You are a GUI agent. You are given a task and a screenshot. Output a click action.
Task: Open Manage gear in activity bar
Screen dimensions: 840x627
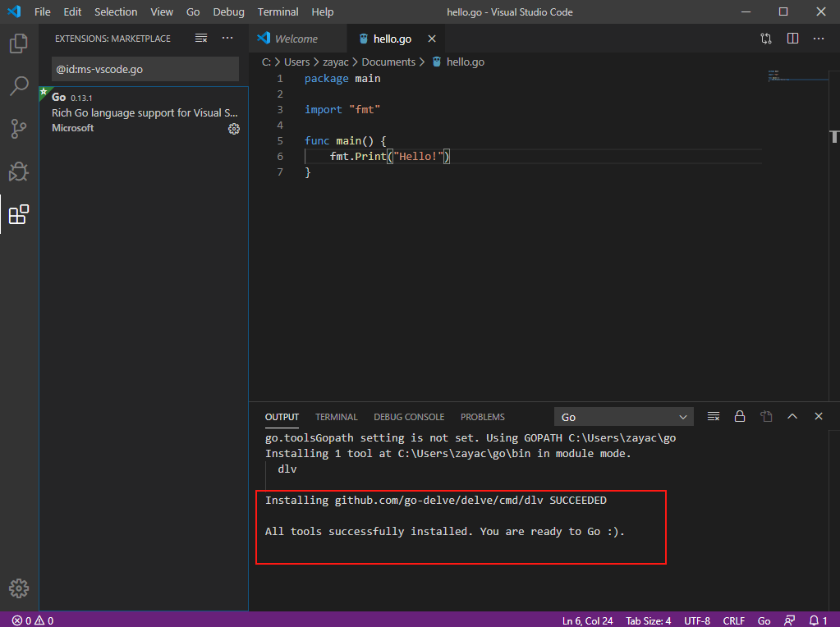tap(19, 588)
